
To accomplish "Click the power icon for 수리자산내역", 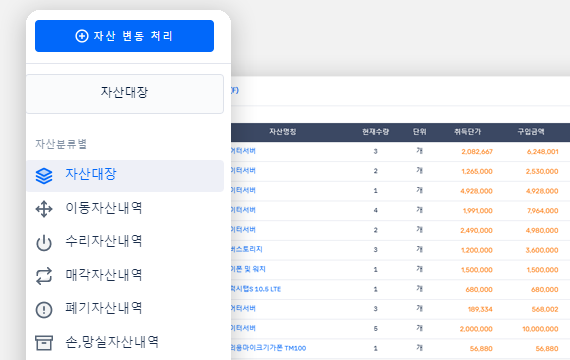I will click(x=44, y=243).
